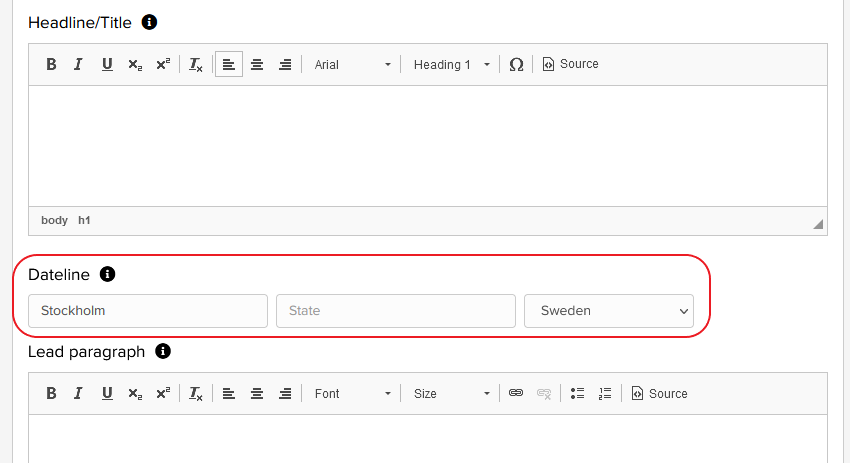
Task: Align right in the Lead paragraph toolbar
Action: pos(285,394)
